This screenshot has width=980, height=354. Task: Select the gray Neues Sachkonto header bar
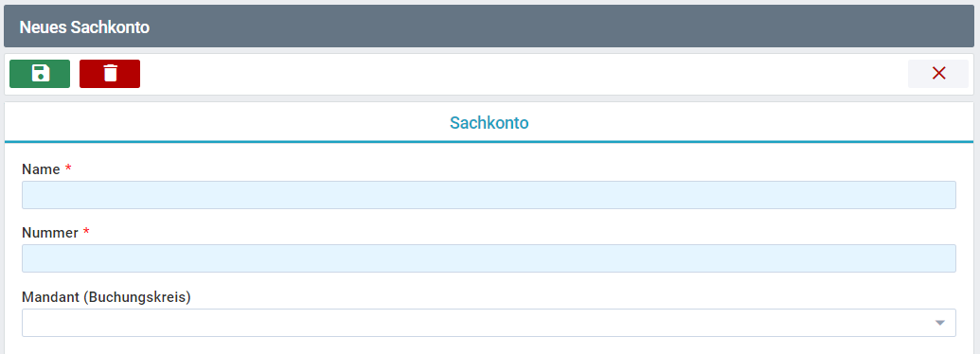490,27
